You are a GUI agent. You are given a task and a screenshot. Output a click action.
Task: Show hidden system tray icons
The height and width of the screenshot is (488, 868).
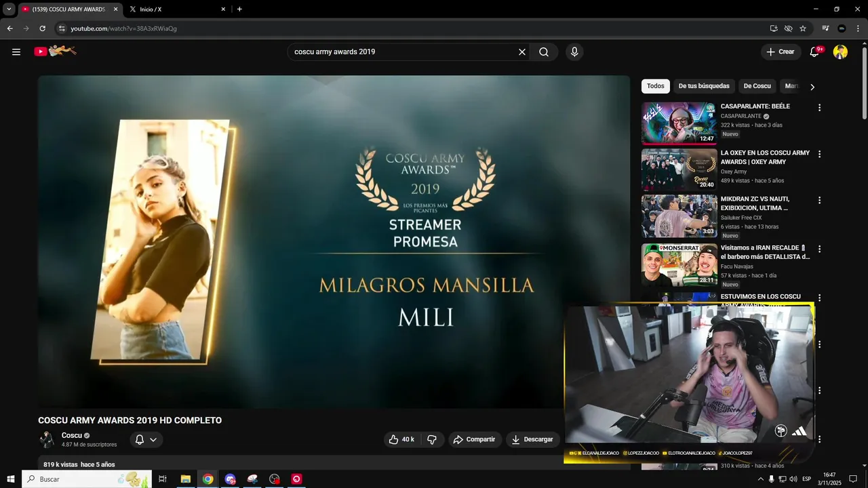coord(761,479)
